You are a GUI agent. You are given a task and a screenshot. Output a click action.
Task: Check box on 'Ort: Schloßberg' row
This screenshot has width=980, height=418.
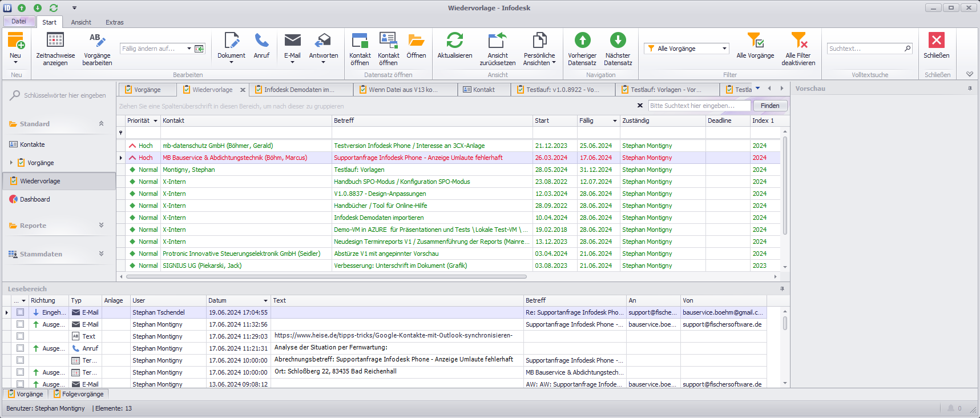click(x=21, y=372)
